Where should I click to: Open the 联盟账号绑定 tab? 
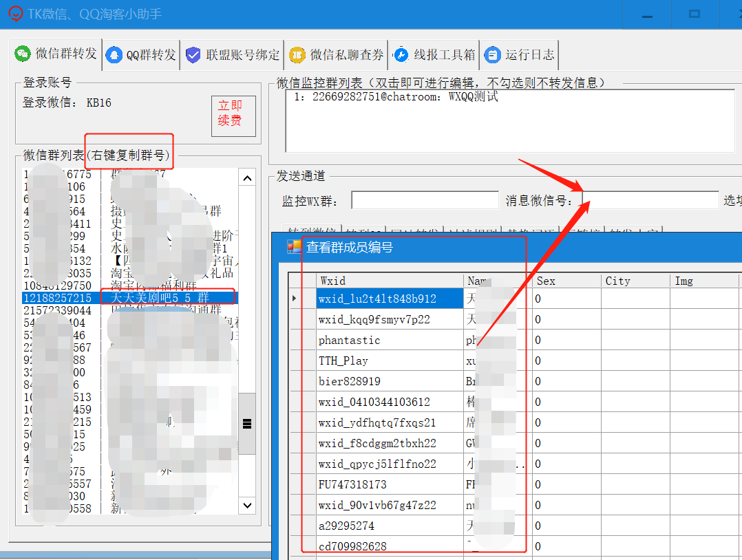pos(233,55)
